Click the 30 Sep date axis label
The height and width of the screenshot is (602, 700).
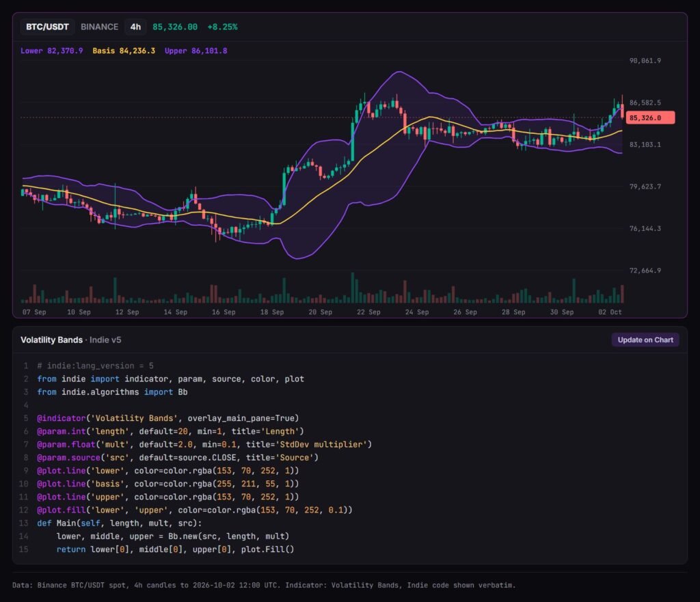coord(562,312)
